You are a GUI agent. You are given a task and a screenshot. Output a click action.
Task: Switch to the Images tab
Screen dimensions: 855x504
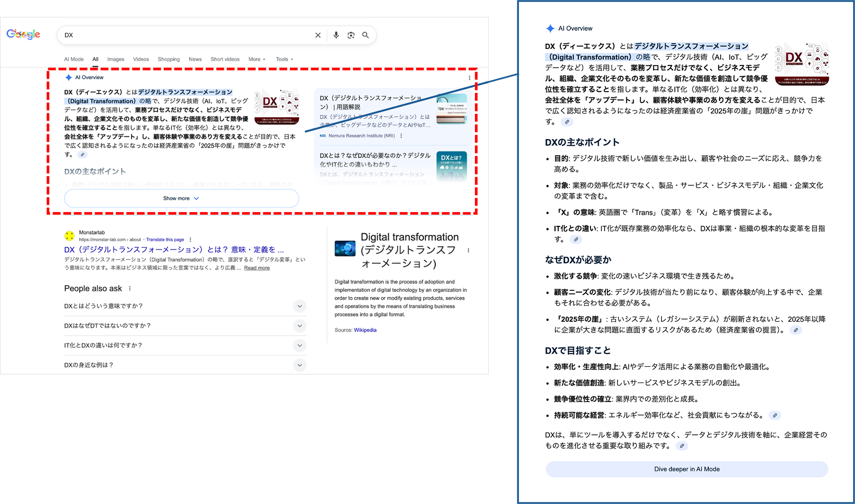click(x=115, y=59)
